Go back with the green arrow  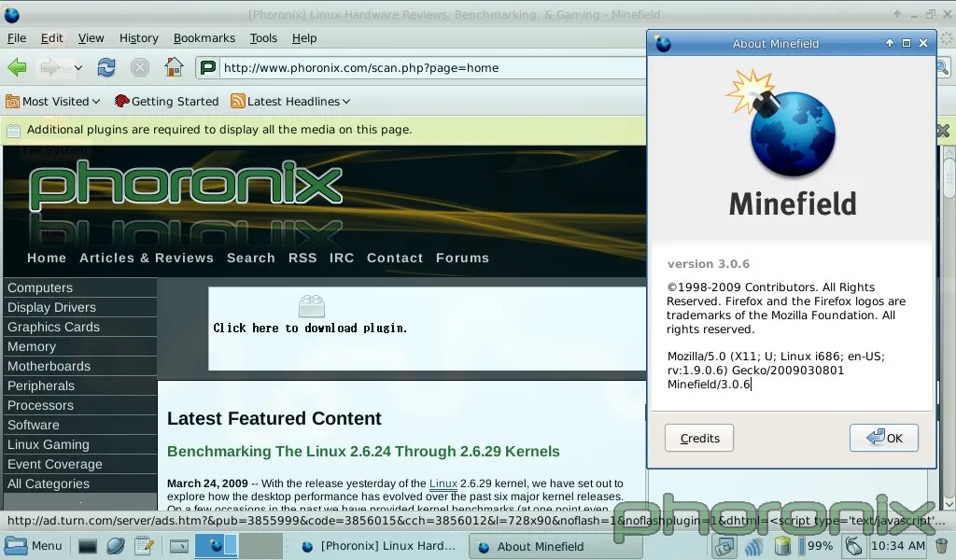click(x=17, y=67)
